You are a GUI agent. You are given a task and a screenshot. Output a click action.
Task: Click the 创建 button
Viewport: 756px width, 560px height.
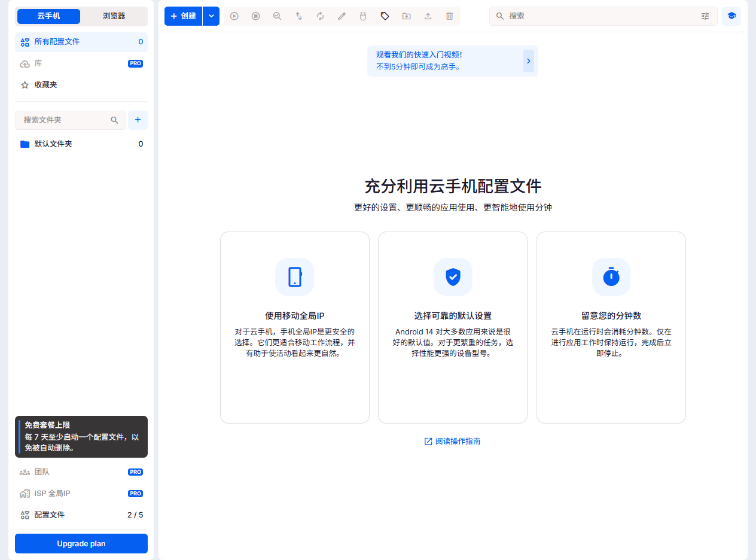[x=184, y=16]
